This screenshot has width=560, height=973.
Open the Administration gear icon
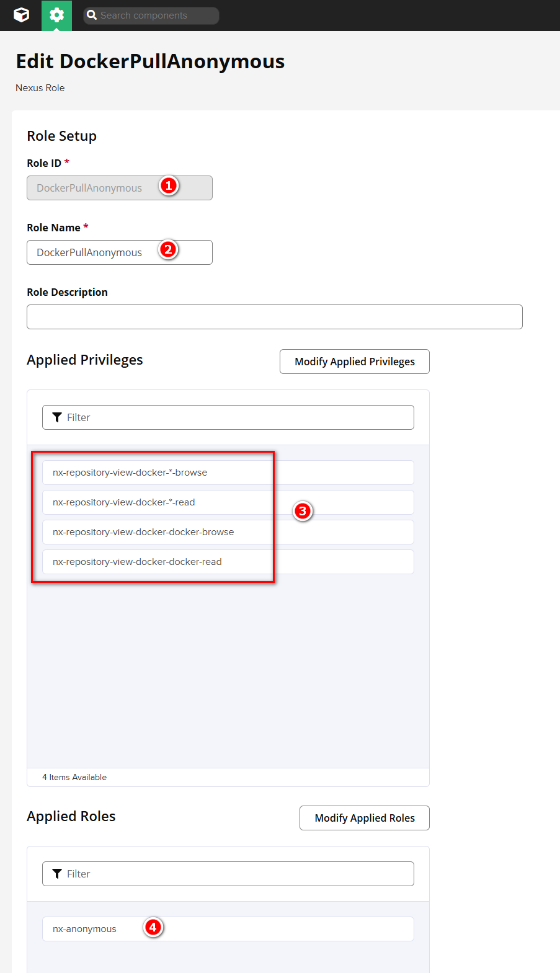[56, 15]
